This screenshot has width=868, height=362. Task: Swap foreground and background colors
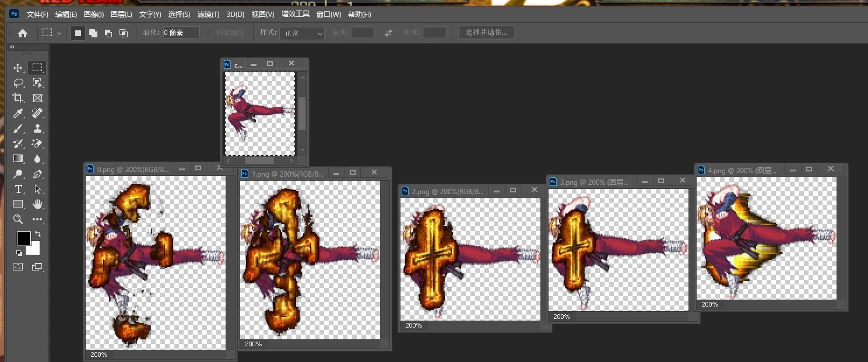[x=37, y=234]
